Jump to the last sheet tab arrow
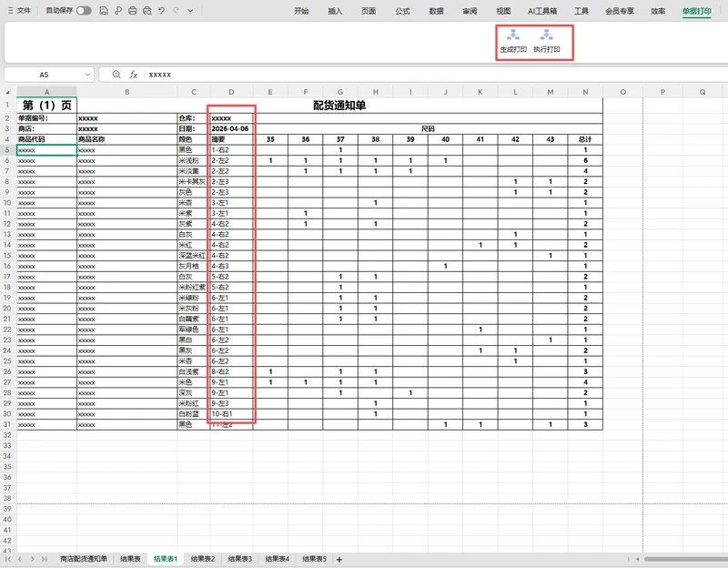Viewport: 728px width, 568px height. (44, 559)
